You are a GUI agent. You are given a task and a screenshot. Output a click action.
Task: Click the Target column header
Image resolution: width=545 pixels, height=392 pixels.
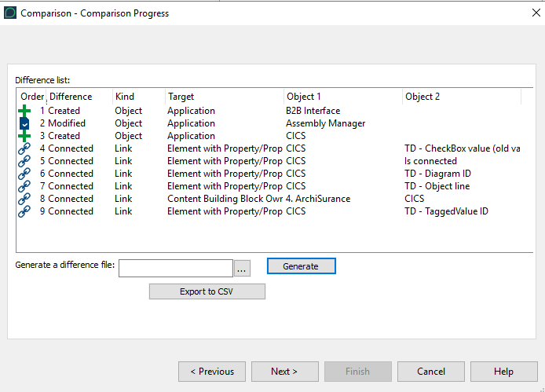181,97
